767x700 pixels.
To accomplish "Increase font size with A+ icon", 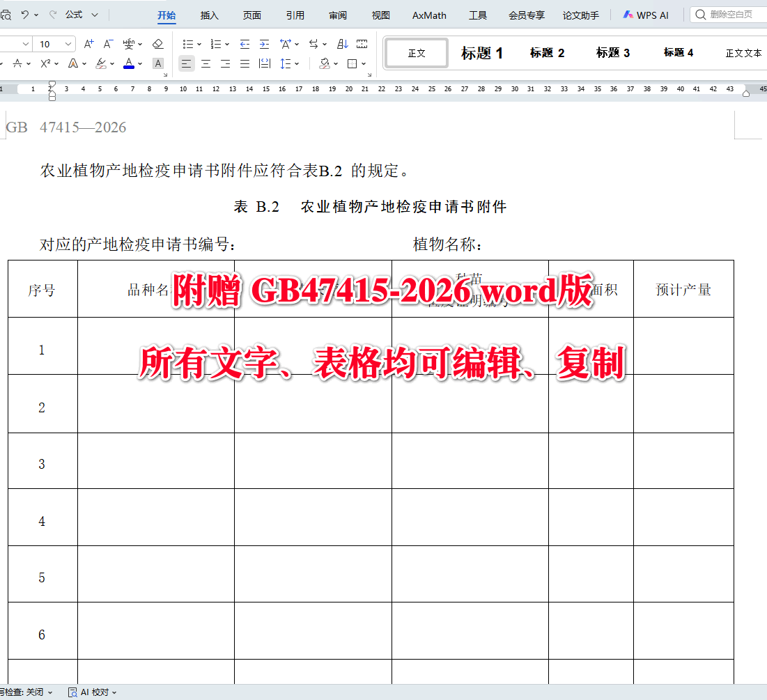I will point(88,44).
